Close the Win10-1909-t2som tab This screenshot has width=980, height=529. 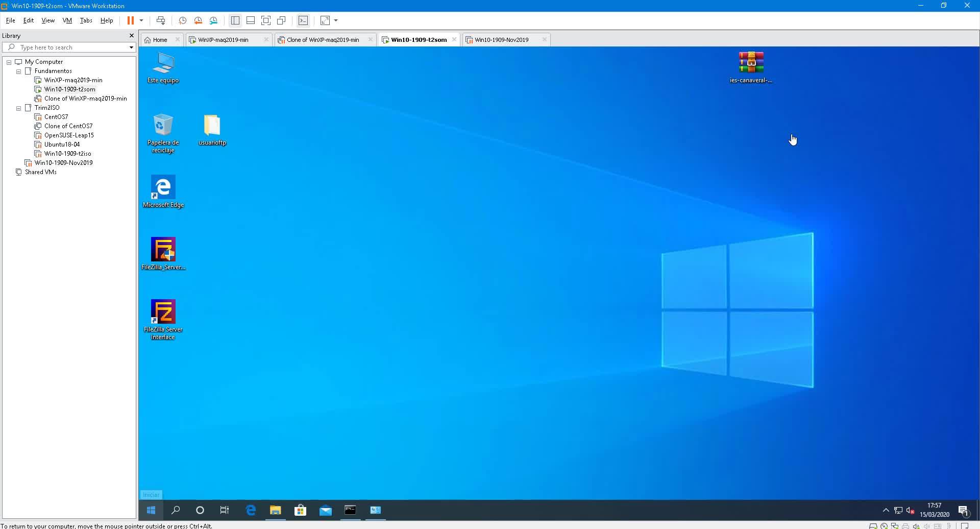pyautogui.click(x=454, y=39)
